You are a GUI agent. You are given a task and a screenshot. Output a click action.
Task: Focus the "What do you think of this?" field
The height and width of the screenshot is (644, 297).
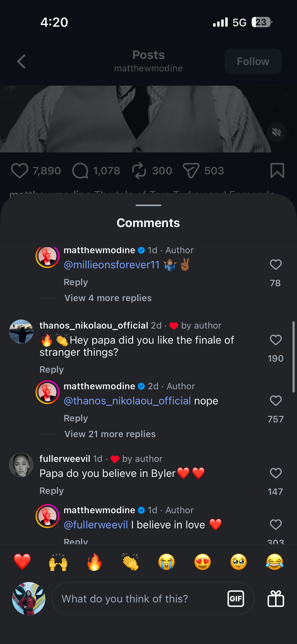click(x=139, y=598)
